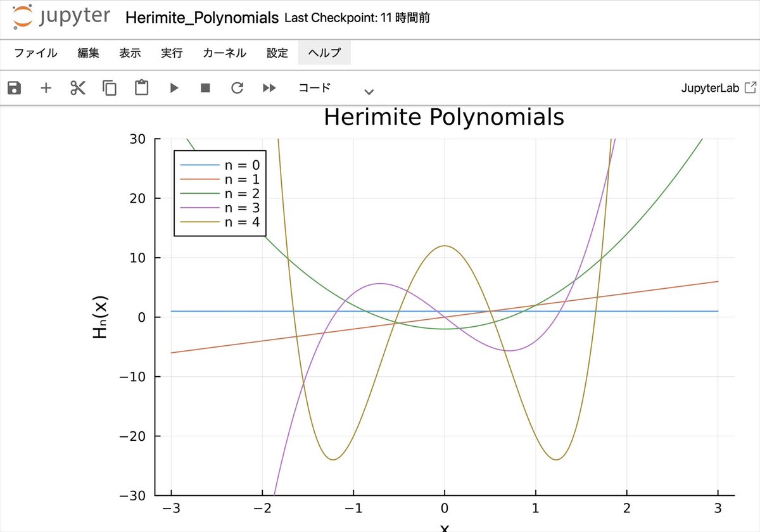Open the cell type dropdown showing コード
The image size is (760, 532).
pyautogui.click(x=336, y=89)
